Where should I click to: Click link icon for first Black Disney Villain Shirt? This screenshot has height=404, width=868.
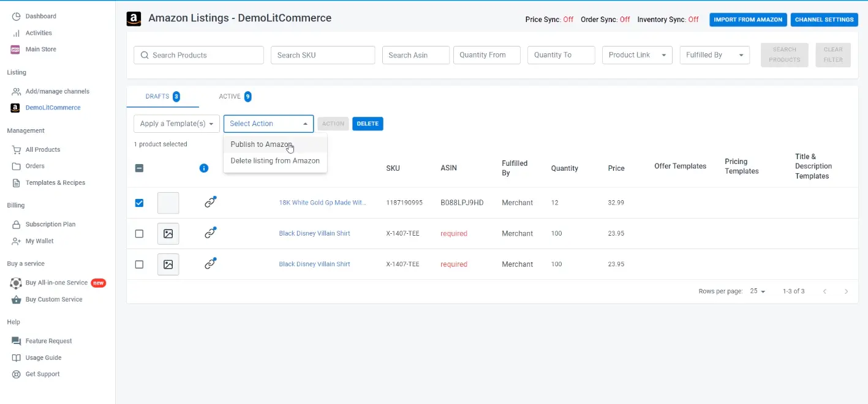(210, 233)
